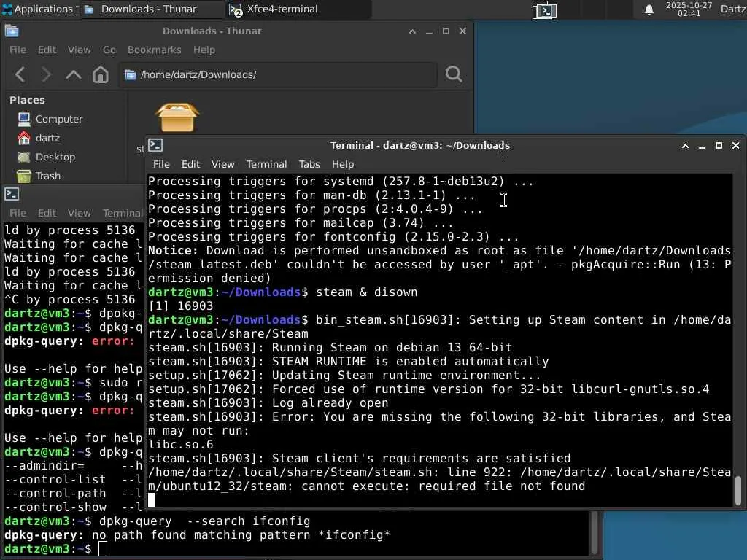The height and width of the screenshot is (560, 747).
Task: Click 'Notice:' text in front terminal
Action: [x=173, y=251]
